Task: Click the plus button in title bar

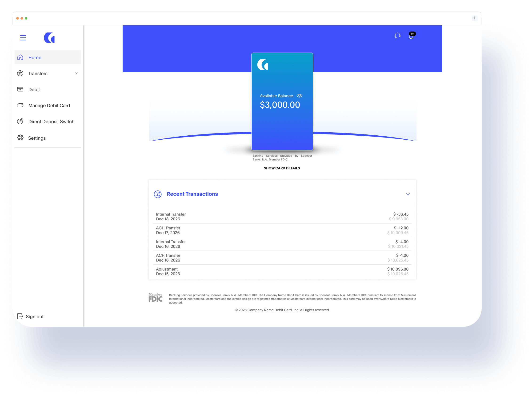Action: 474,18
